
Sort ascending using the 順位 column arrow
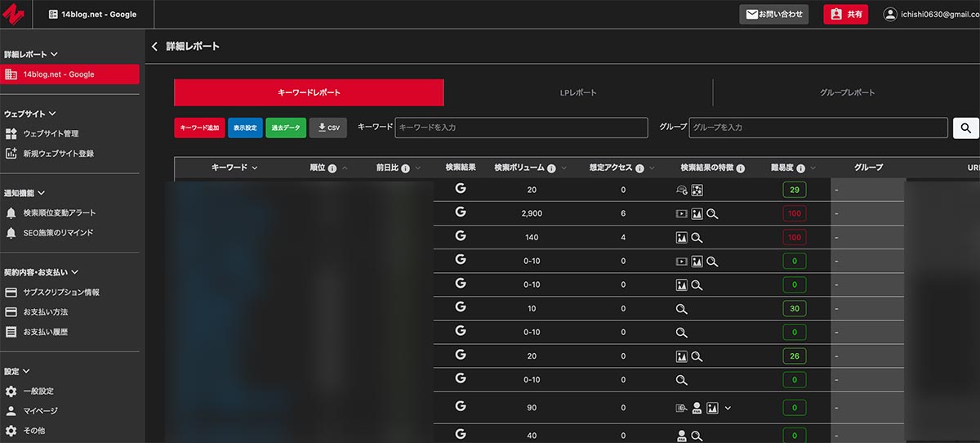(344, 168)
